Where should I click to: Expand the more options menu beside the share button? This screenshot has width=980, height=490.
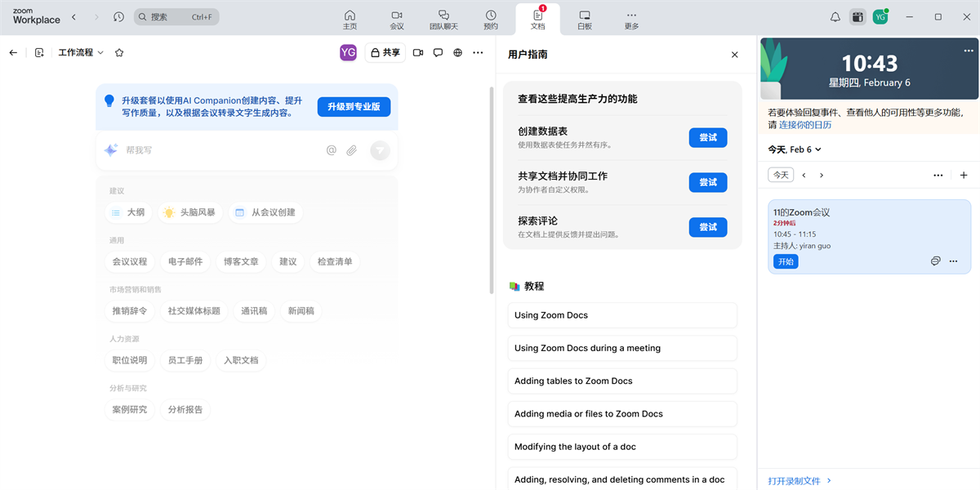pyautogui.click(x=478, y=52)
